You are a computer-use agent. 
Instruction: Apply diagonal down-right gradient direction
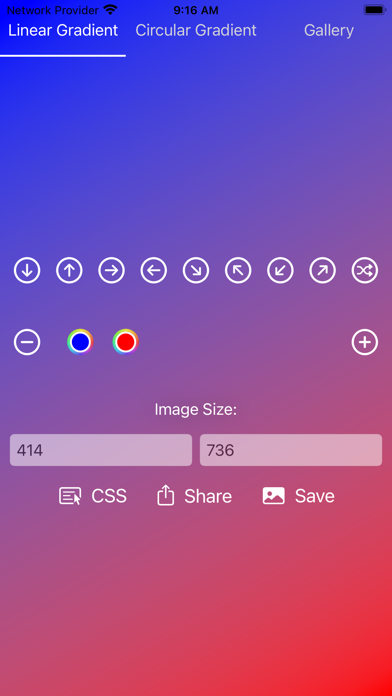tap(196, 270)
